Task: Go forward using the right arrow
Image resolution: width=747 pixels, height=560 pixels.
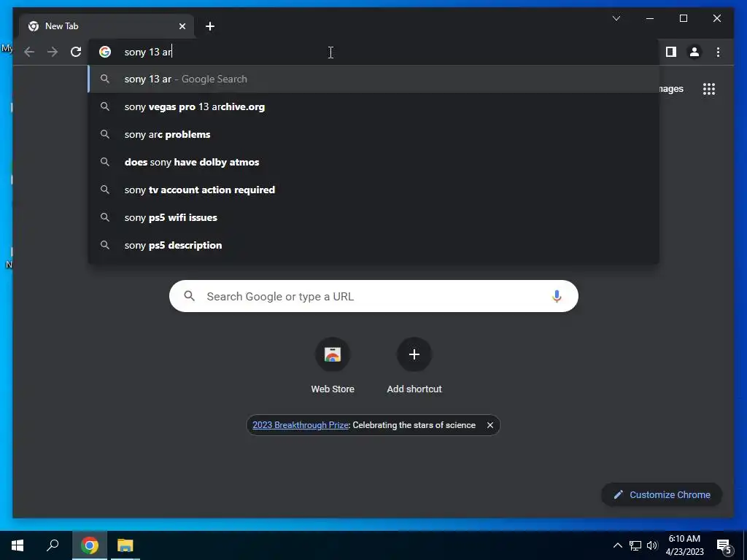Action: [53, 52]
